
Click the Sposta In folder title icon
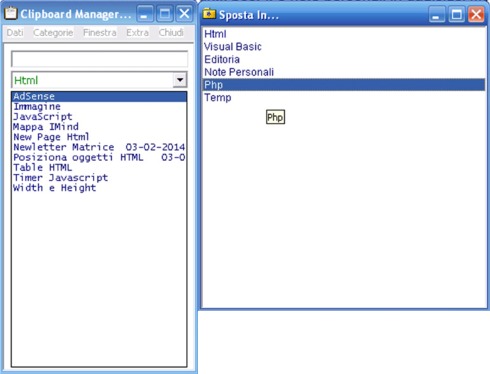click(x=209, y=14)
